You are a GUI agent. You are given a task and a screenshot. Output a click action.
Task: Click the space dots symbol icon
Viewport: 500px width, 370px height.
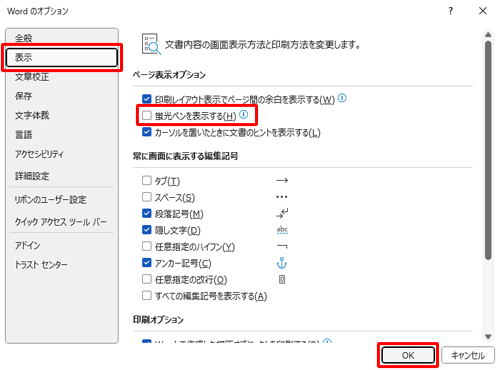[x=282, y=197]
